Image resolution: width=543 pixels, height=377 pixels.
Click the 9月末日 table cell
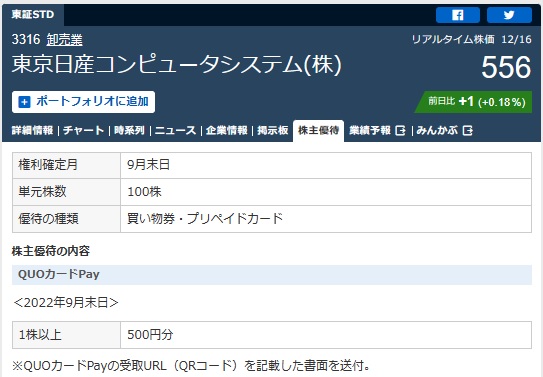(326, 165)
